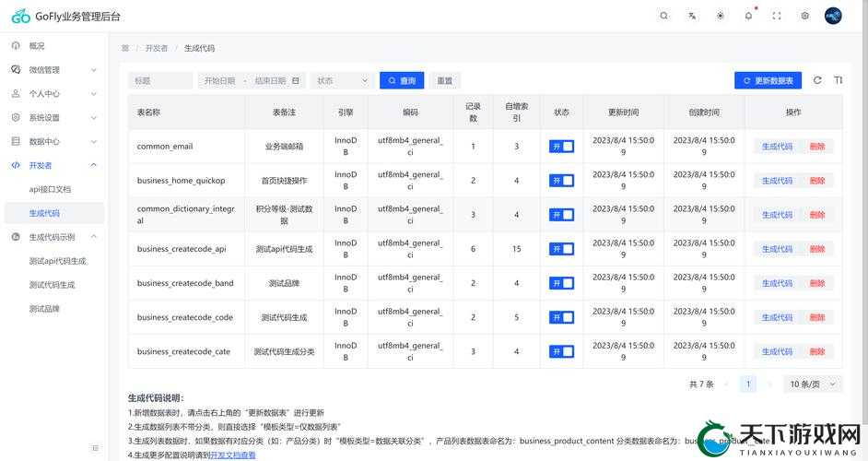868x461 pixels.
Task: Click the 个人中心 user icon in sidebar
Action: [x=16, y=94]
